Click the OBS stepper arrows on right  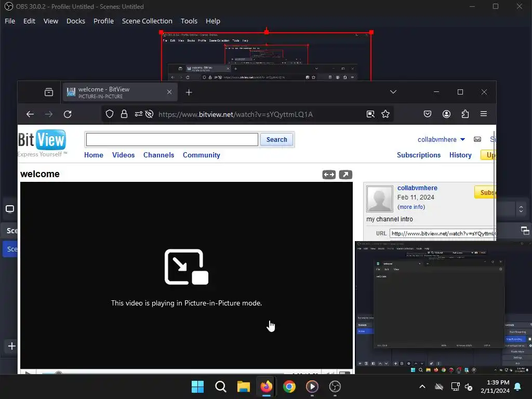(x=521, y=209)
